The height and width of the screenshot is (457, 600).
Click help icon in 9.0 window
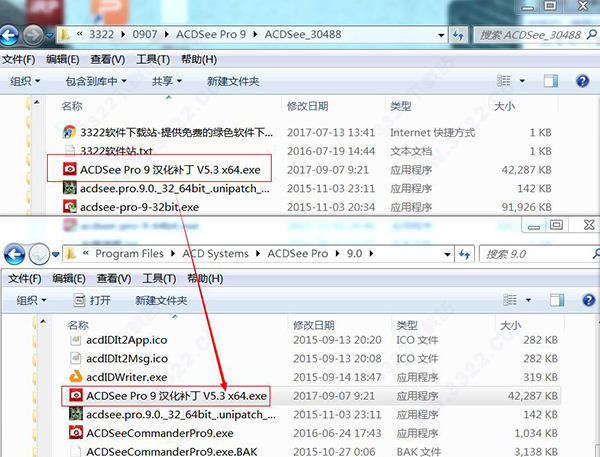coord(589,300)
